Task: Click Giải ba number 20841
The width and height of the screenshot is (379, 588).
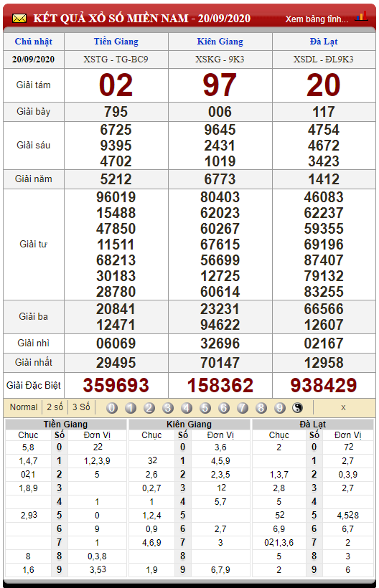Action: [x=116, y=309]
